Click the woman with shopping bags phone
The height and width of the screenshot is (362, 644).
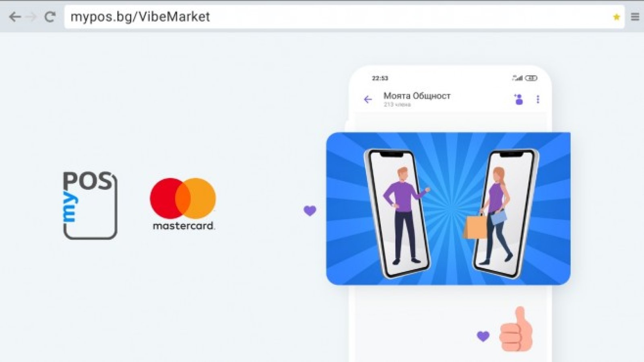pos(505,213)
